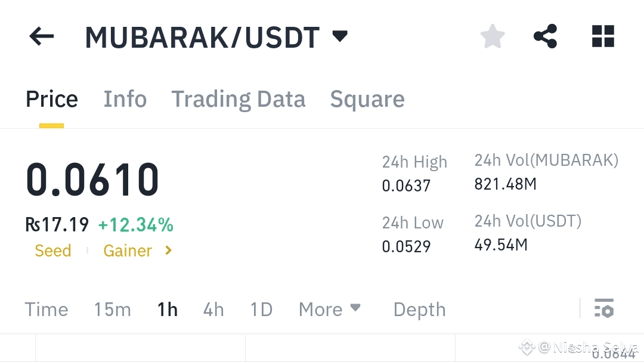Screen dimensions: 644x362
Task: Tap the Seed tag link
Action: tap(53, 250)
